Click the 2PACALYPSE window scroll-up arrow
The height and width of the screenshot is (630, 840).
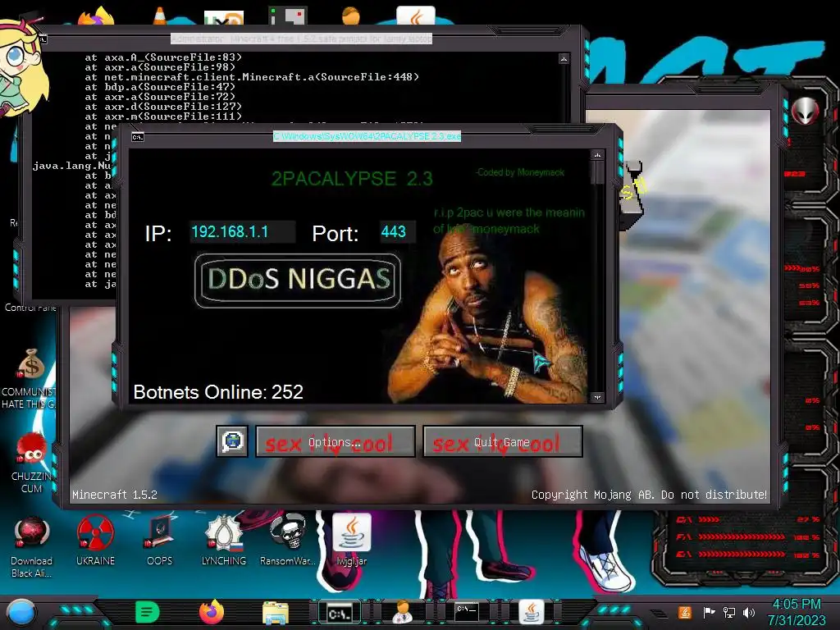click(x=598, y=155)
